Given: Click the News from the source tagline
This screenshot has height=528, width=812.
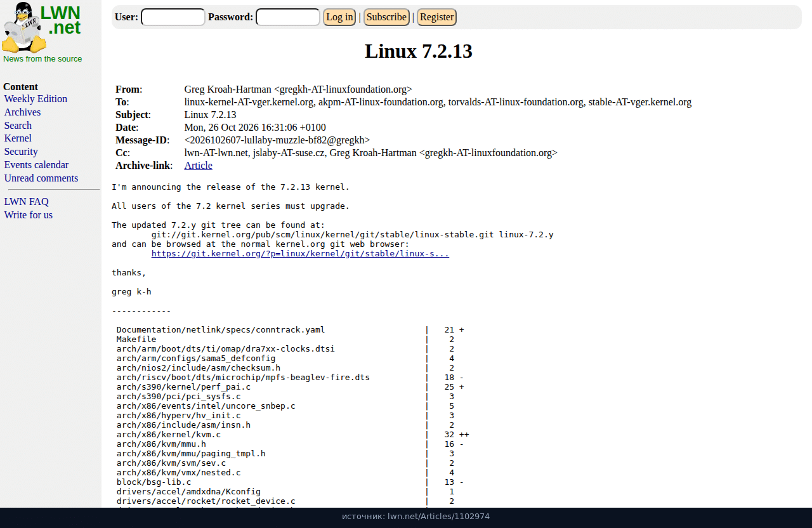Looking at the screenshot, I should tap(43, 59).
